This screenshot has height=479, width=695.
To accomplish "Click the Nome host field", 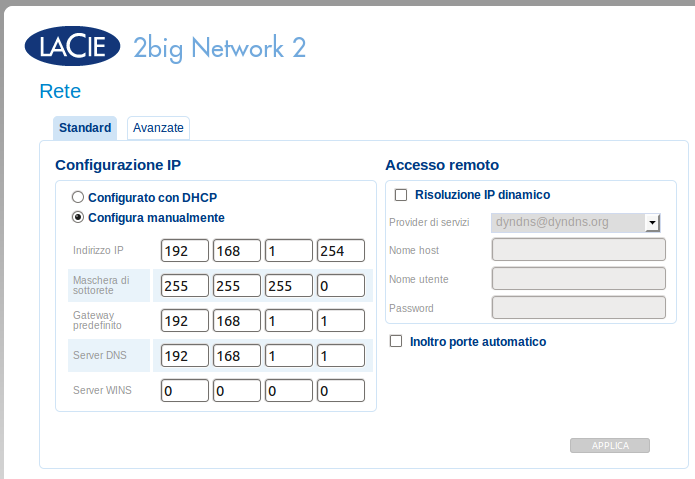I will click(578, 250).
